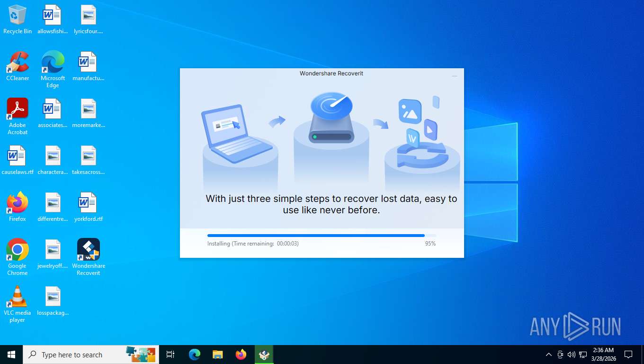Viewport: 644px width, 364px height.
Task: Open the volume control in tray
Action: (x=572, y=355)
